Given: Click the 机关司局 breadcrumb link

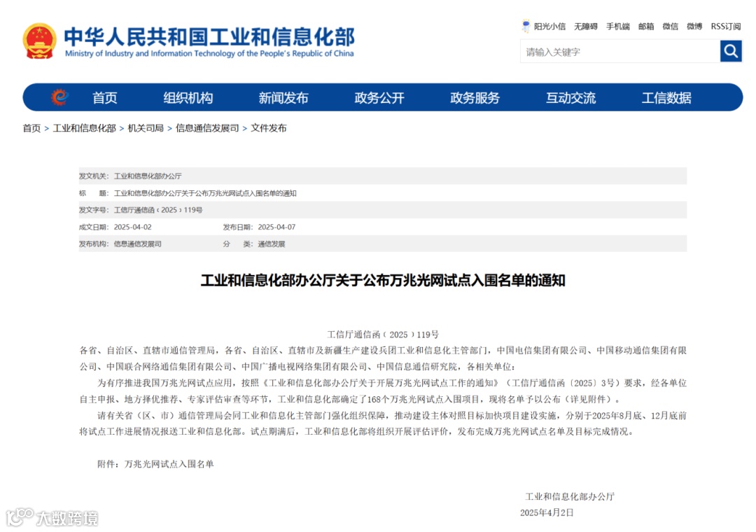Looking at the screenshot, I should [146, 128].
